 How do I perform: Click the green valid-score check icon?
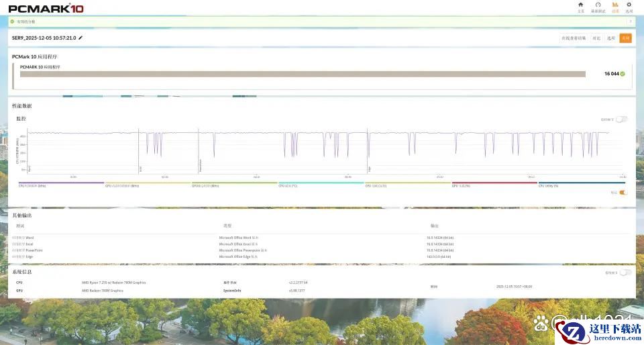coord(12,21)
